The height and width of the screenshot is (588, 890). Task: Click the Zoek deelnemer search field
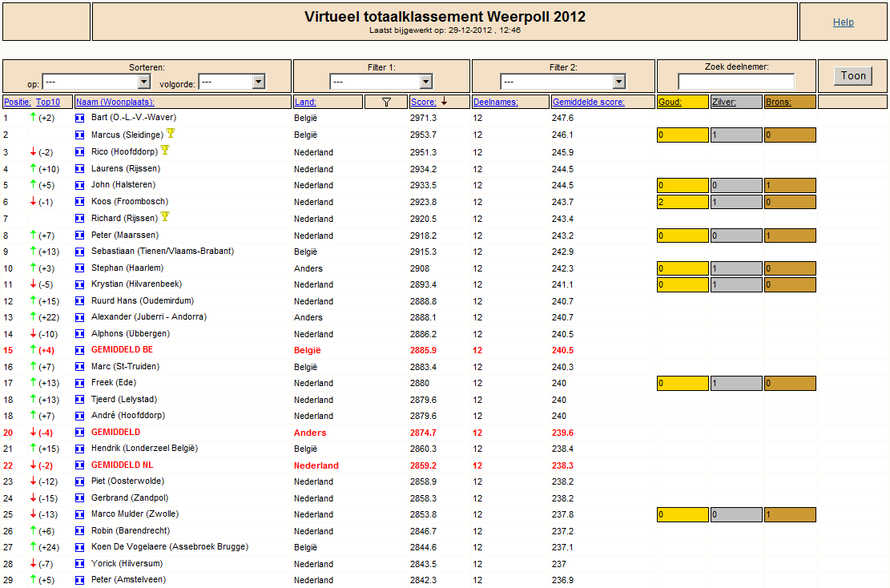tap(736, 82)
